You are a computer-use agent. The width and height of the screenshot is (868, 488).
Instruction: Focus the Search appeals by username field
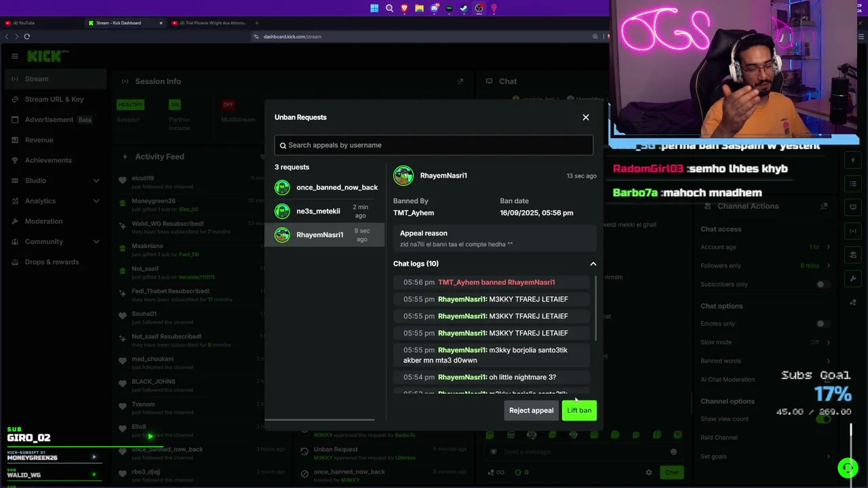pos(434,145)
